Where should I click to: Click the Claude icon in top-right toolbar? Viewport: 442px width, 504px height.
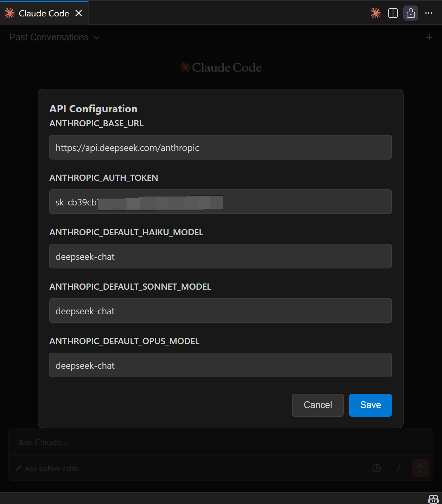(375, 13)
